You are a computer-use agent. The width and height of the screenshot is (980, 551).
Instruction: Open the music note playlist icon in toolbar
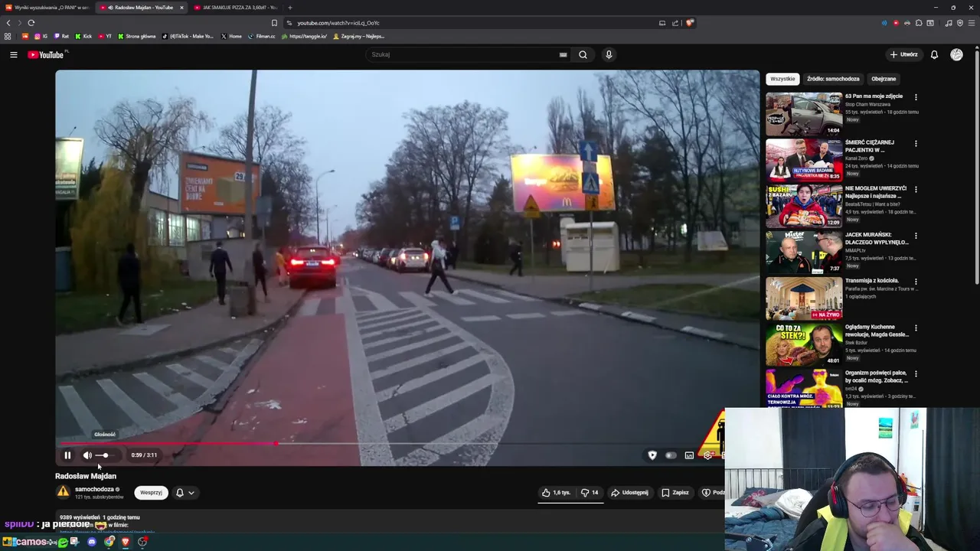click(949, 23)
